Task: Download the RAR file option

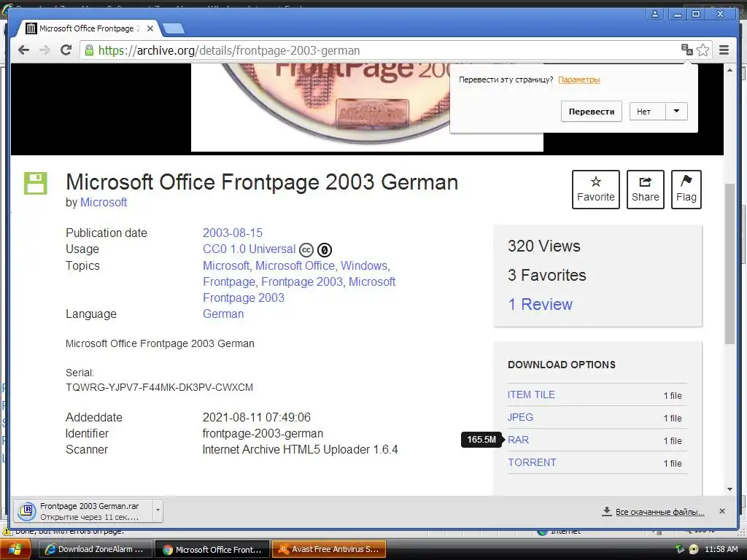Action: tap(518, 440)
